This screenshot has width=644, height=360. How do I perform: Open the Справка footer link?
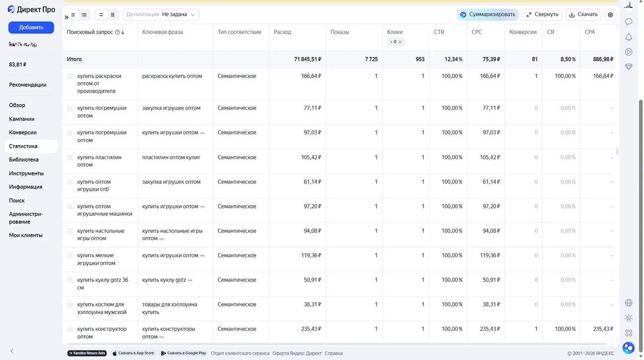pos(334,353)
